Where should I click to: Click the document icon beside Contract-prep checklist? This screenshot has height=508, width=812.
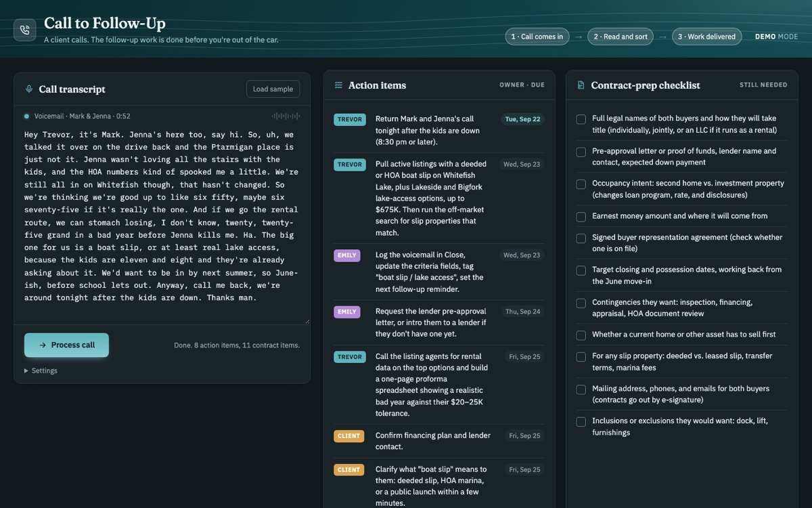[x=581, y=85]
